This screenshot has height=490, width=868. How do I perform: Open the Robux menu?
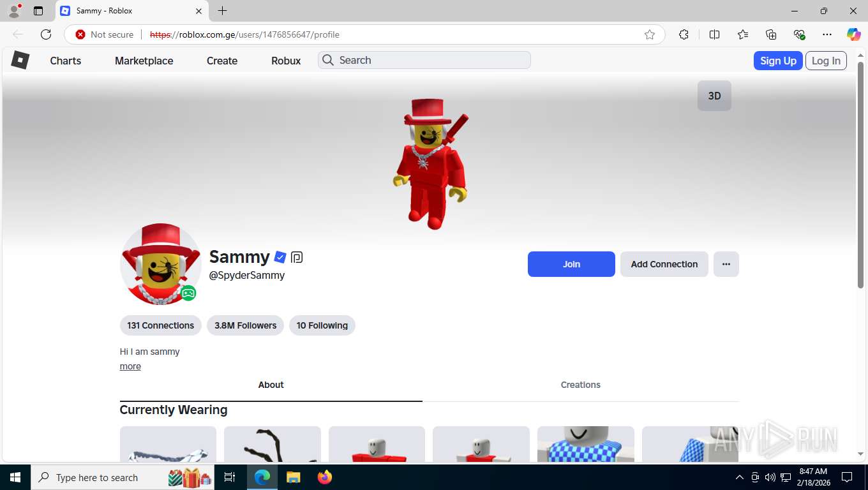click(286, 61)
